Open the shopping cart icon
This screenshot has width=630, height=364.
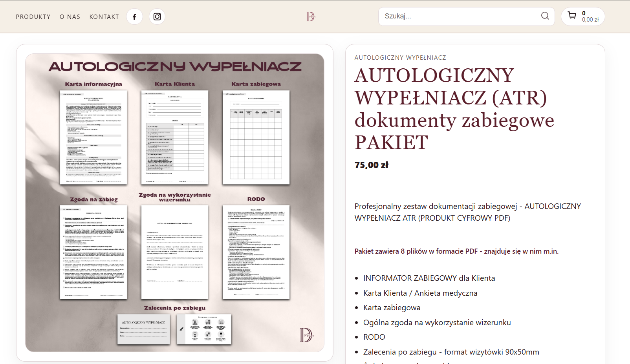pyautogui.click(x=572, y=16)
